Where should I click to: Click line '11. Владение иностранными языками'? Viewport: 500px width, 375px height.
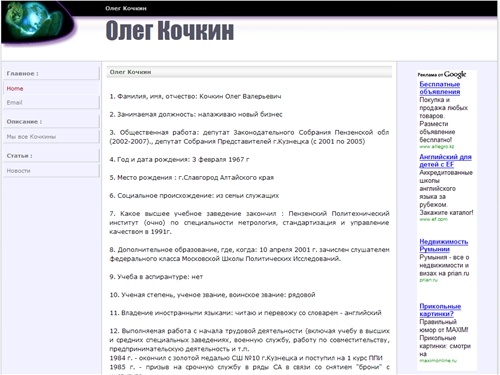[x=245, y=313]
